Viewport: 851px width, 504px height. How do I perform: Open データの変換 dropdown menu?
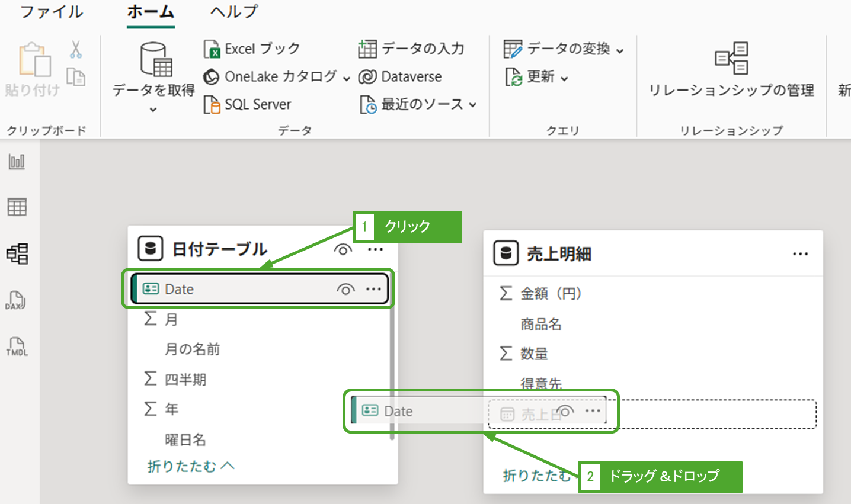pyautogui.click(x=619, y=50)
